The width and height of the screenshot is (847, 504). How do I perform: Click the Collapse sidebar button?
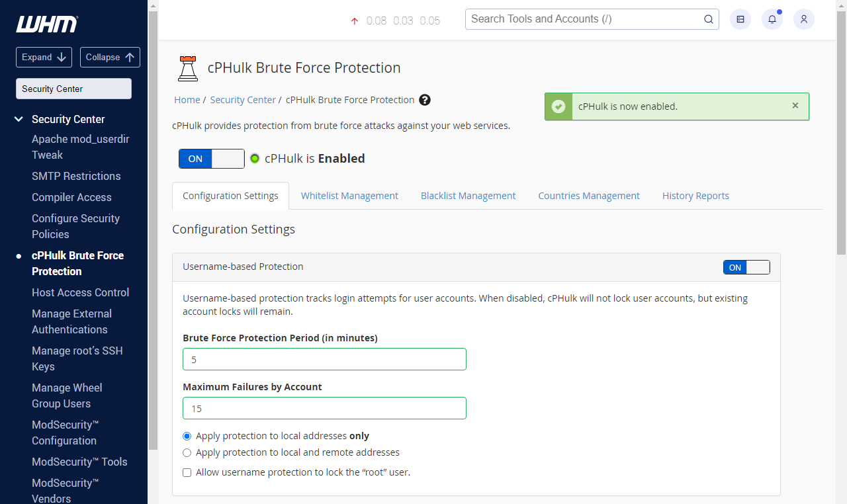pyautogui.click(x=110, y=57)
